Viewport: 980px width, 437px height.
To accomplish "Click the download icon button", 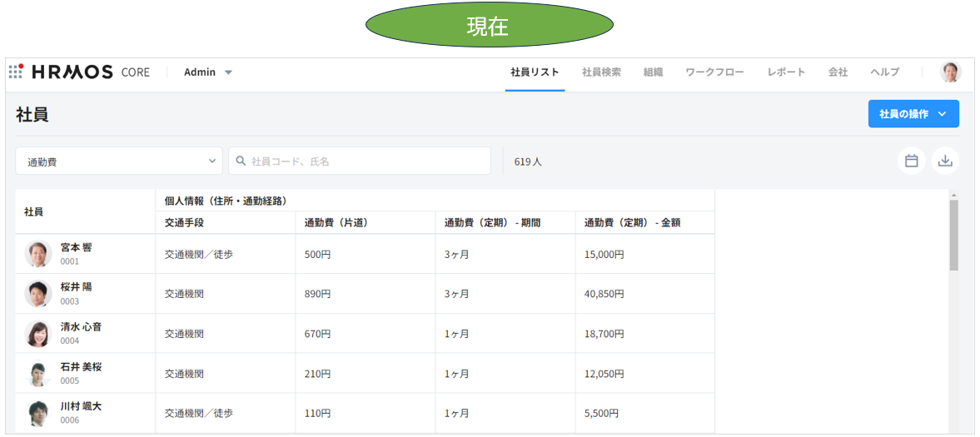I will point(945,161).
